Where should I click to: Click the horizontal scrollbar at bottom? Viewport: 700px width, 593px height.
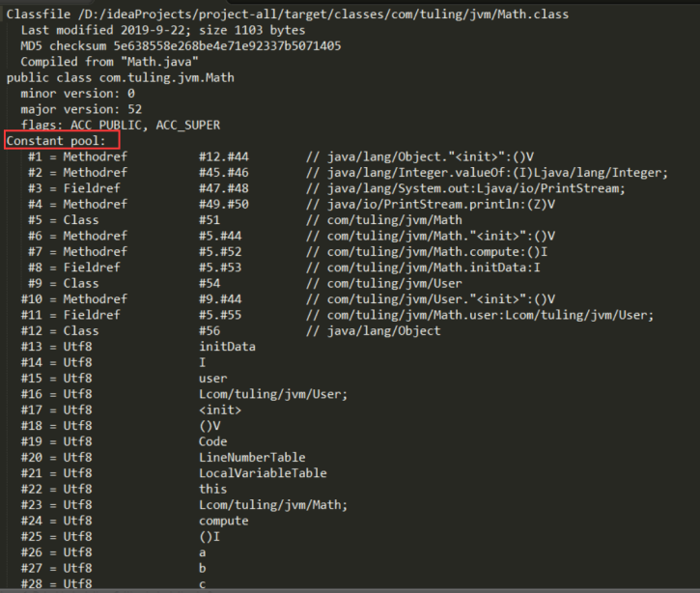[350, 591]
